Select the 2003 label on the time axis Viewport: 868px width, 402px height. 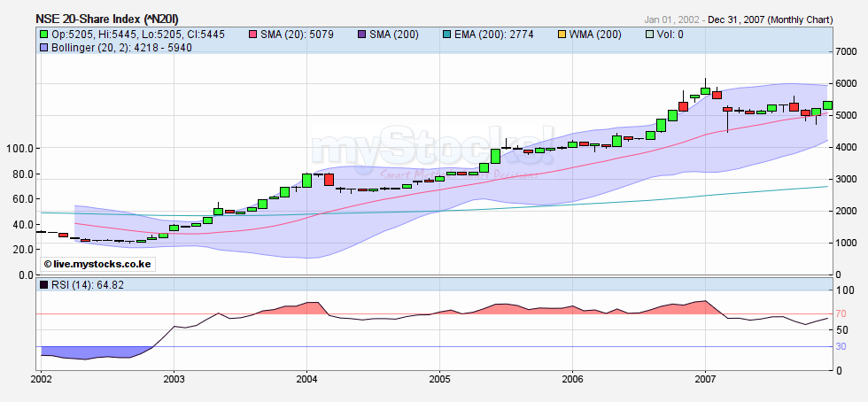point(174,378)
